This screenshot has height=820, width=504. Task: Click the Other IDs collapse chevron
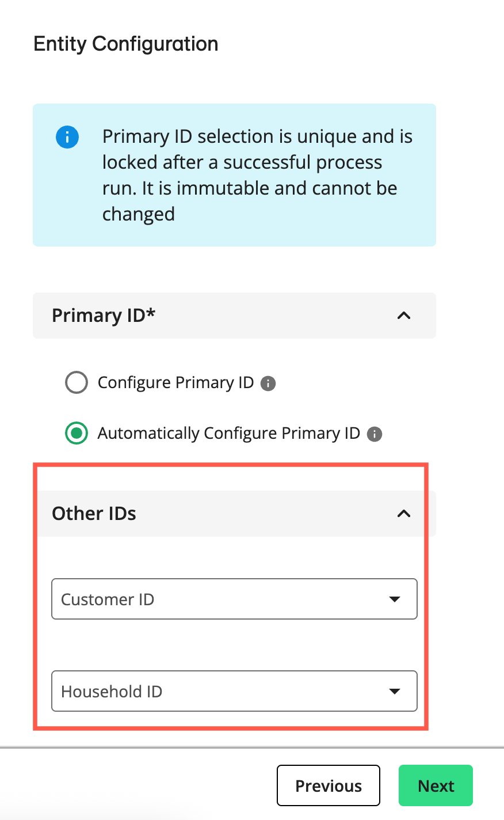(x=403, y=513)
